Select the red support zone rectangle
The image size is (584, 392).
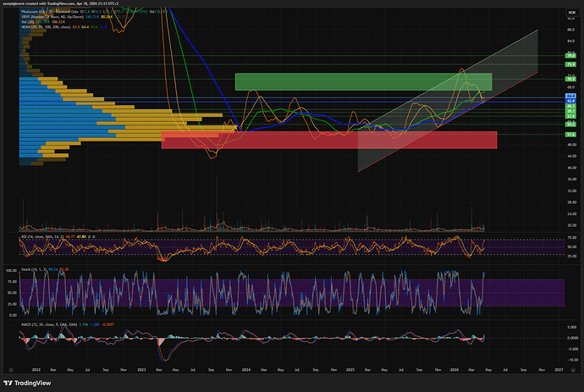point(328,141)
